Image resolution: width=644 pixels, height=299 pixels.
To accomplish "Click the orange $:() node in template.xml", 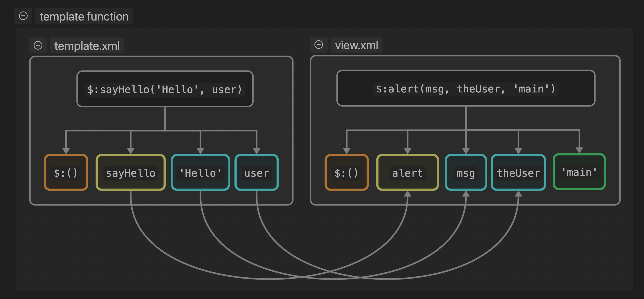I will point(66,172).
